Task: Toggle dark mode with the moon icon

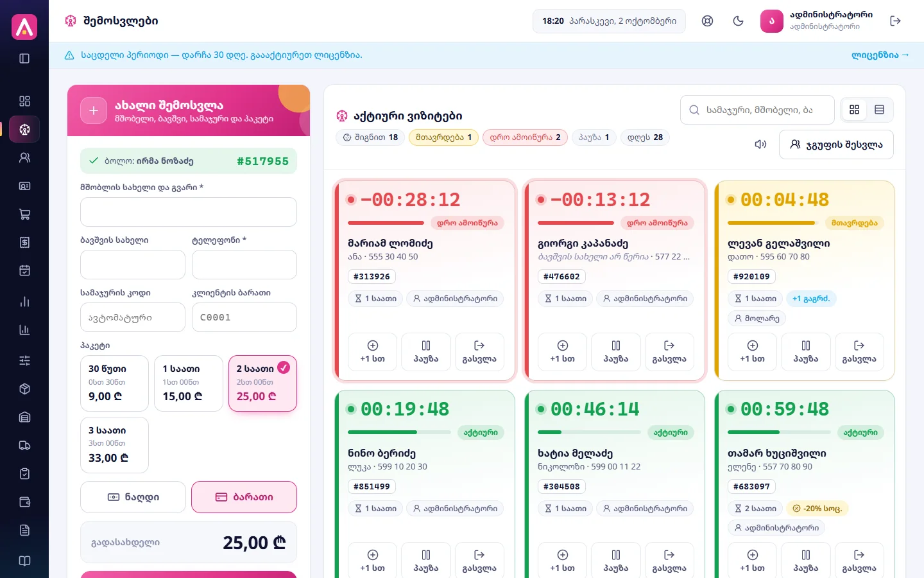Action: pyautogui.click(x=738, y=21)
